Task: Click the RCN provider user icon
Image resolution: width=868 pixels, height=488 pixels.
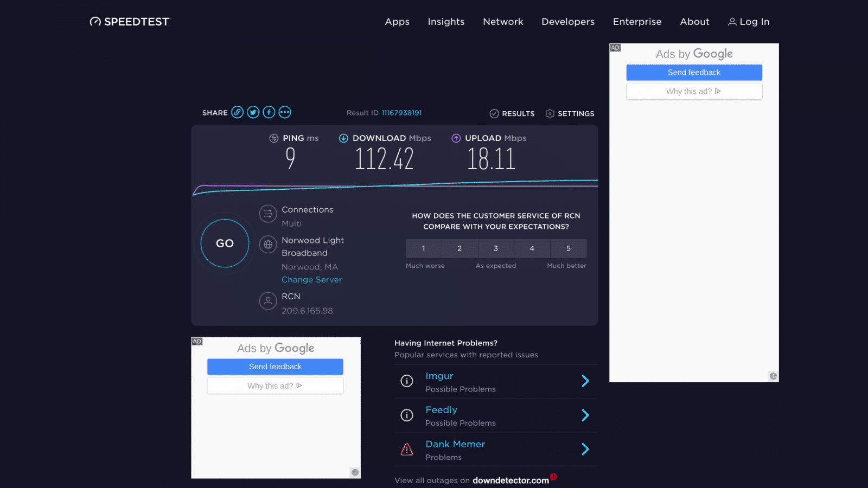Action: click(268, 300)
